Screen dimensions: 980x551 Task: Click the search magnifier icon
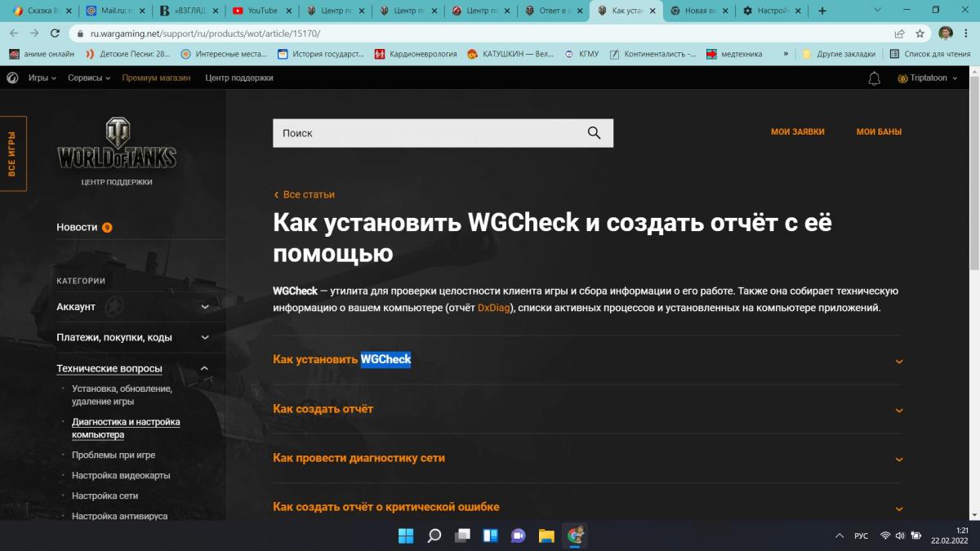point(594,133)
